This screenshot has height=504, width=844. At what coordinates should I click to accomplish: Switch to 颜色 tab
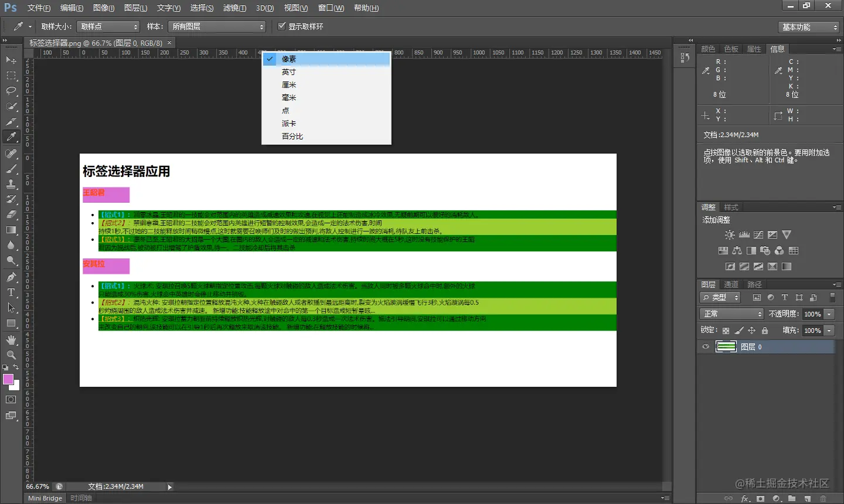[x=708, y=49]
